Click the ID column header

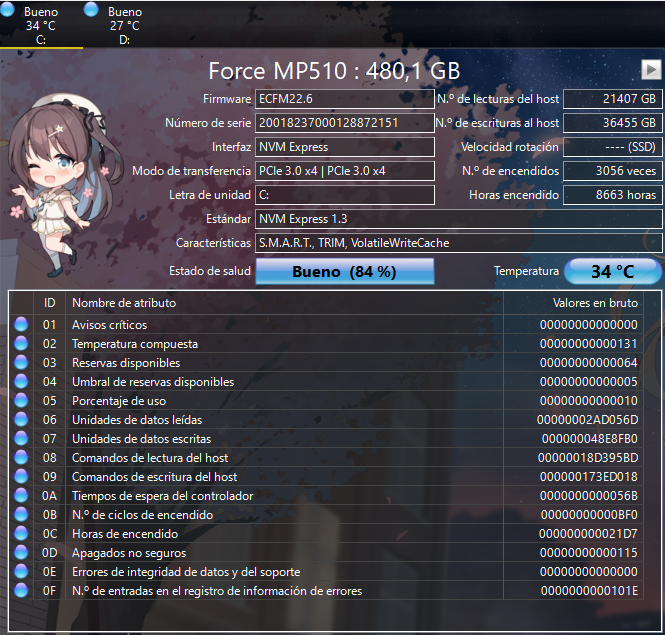[50, 303]
